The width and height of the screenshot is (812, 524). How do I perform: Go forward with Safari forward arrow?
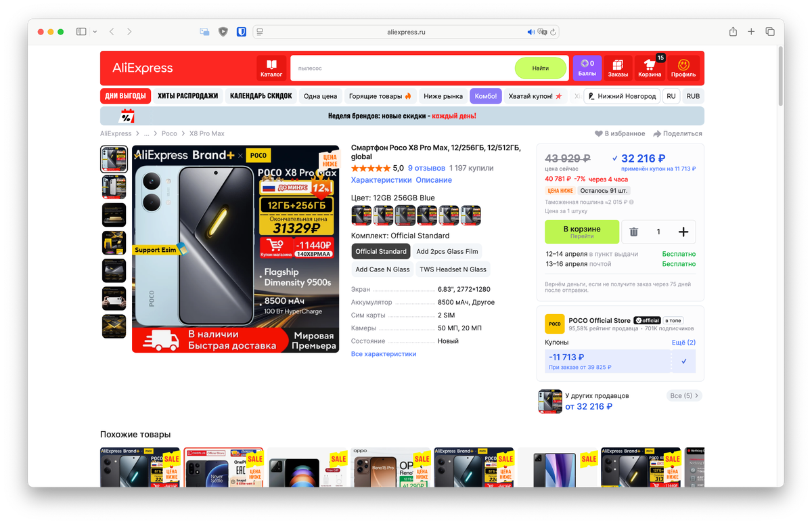click(129, 32)
